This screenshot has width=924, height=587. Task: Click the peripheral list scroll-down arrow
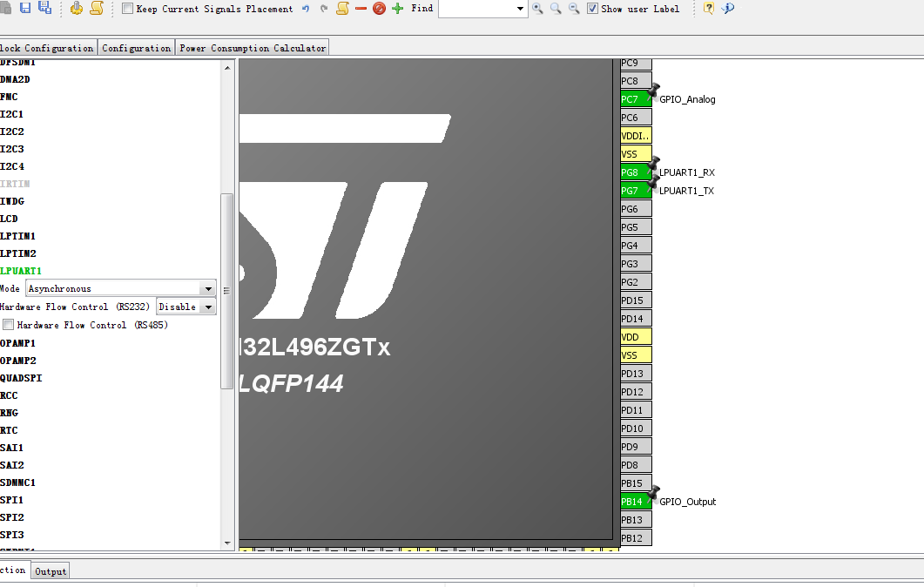[x=227, y=543]
